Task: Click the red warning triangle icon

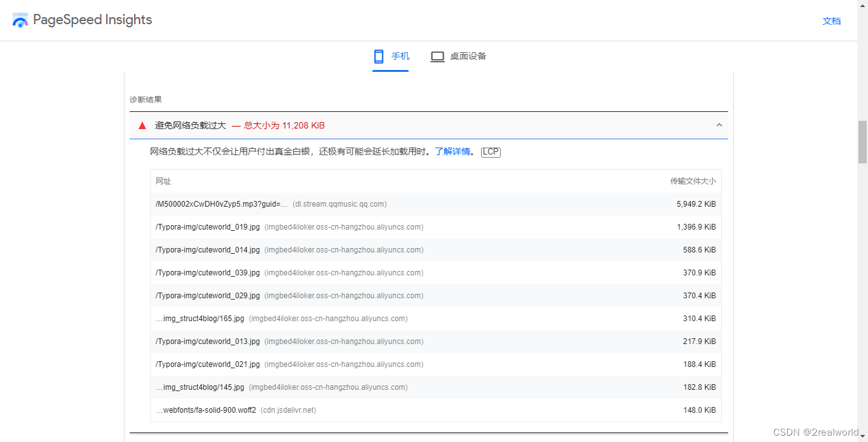Action: [142, 125]
